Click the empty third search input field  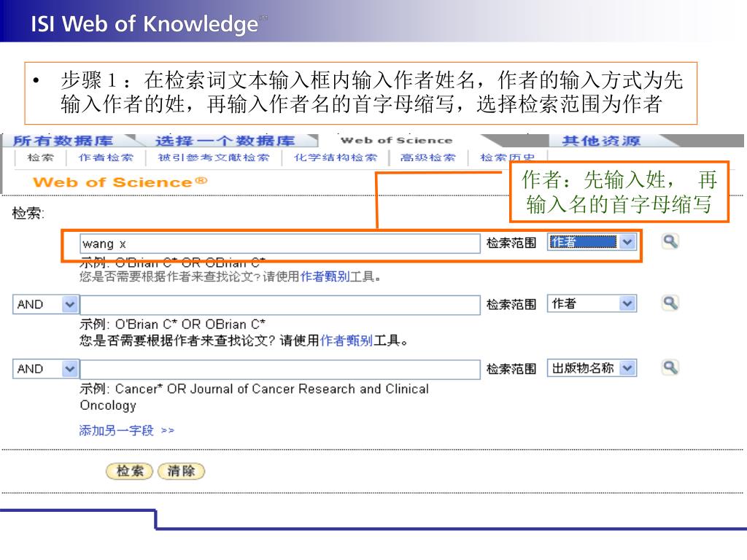click(280, 370)
